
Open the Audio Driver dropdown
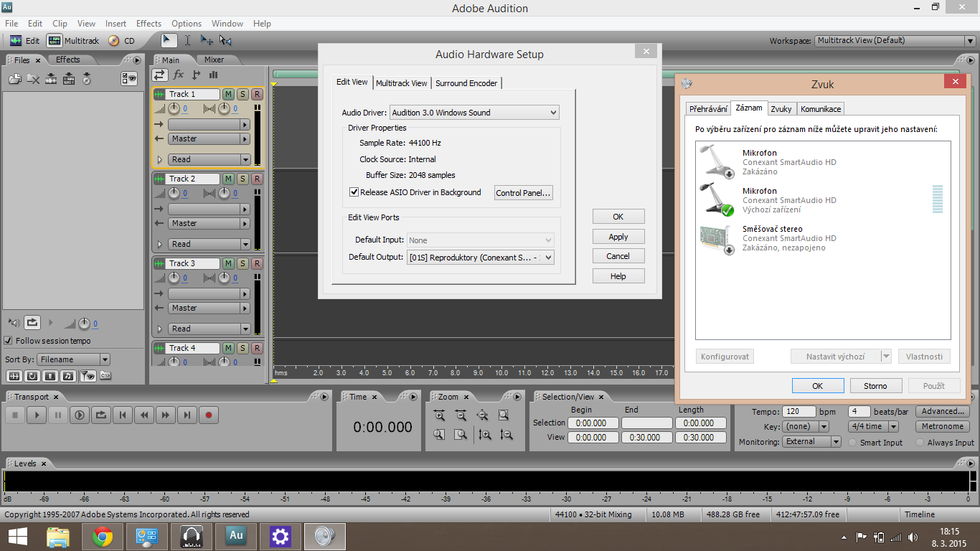pyautogui.click(x=473, y=113)
